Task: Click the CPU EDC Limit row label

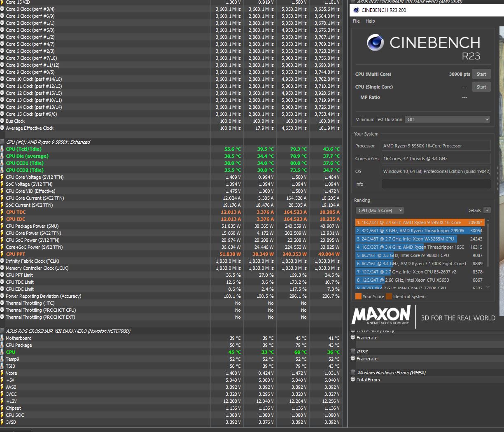Action: tap(20, 289)
